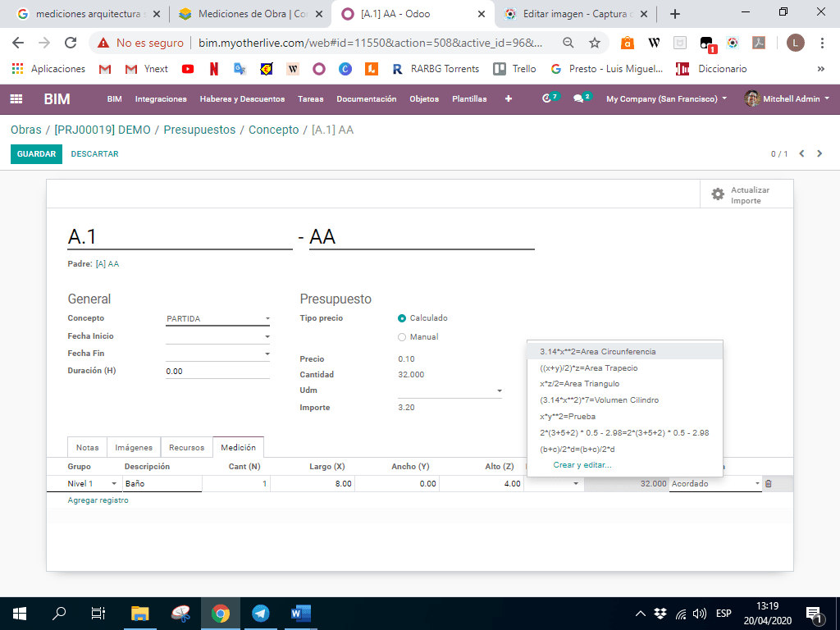Switch to the Notas tab
840x630 pixels.
[87, 447]
